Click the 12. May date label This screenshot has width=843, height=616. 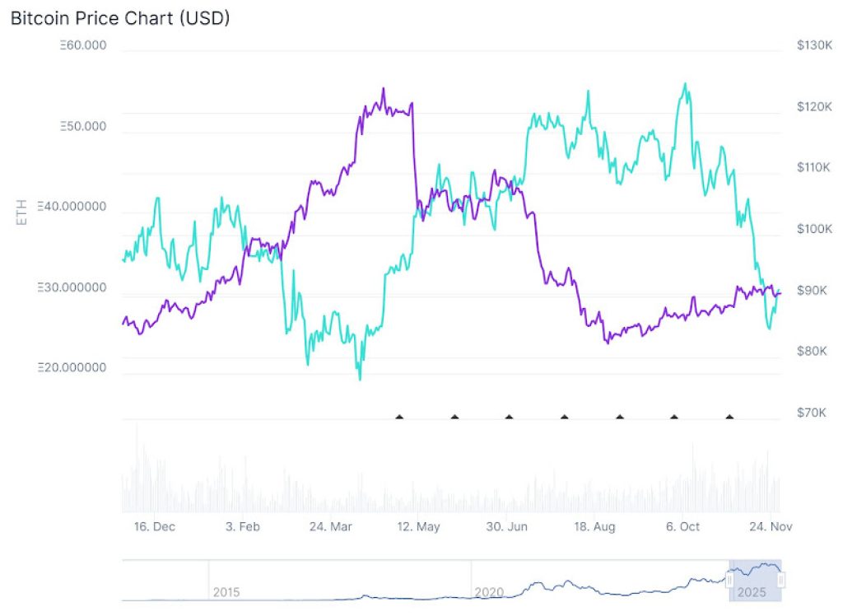pyautogui.click(x=418, y=527)
